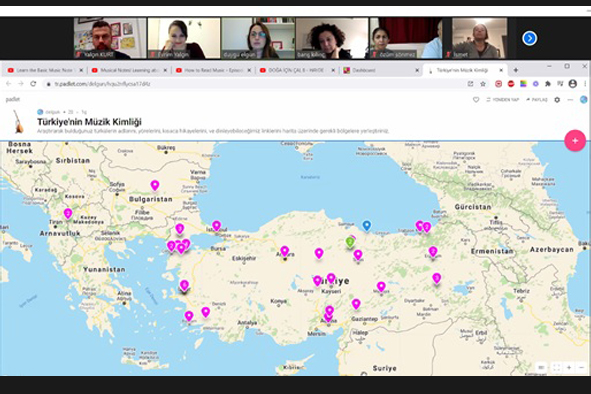This screenshot has height=394, width=591.
Task: Zoom out on the map
Action: point(582,368)
